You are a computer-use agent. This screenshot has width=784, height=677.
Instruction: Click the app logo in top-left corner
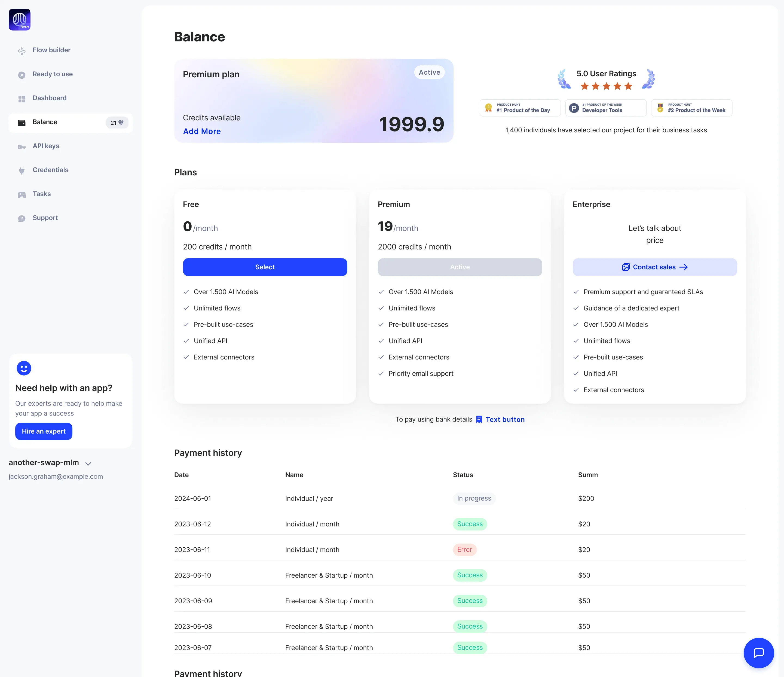coord(19,19)
